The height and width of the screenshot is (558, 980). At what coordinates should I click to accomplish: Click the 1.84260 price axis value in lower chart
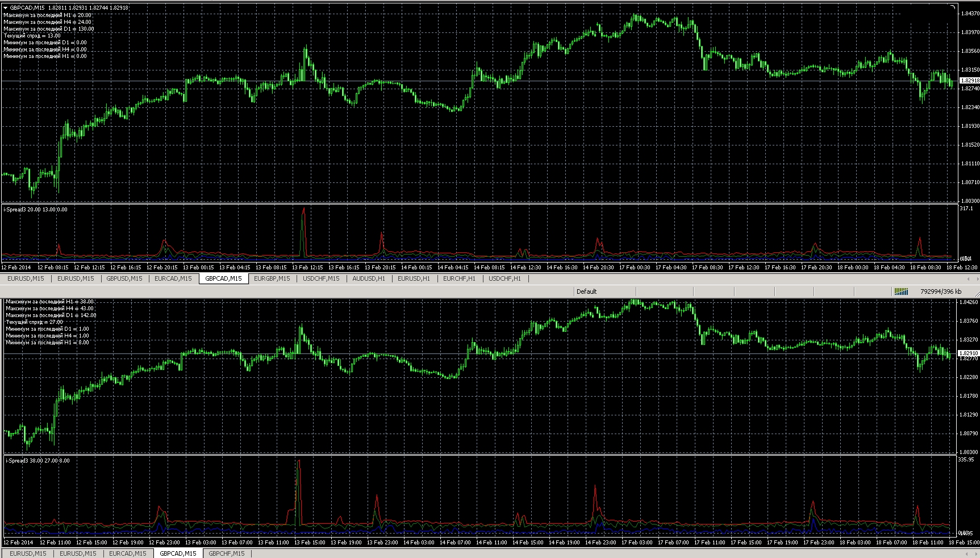pos(969,302)
